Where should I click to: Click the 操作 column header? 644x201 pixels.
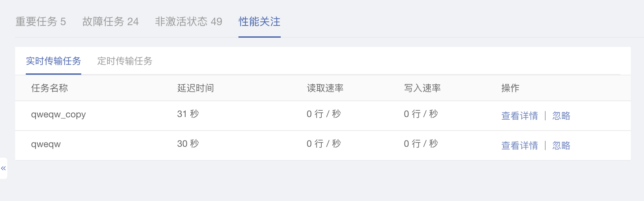coord(510,88)
